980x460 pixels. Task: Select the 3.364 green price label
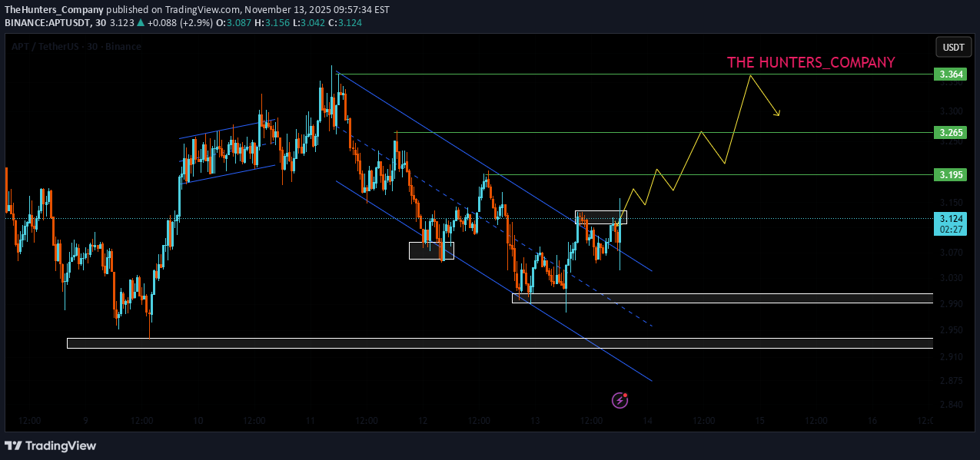click(948, 74)
